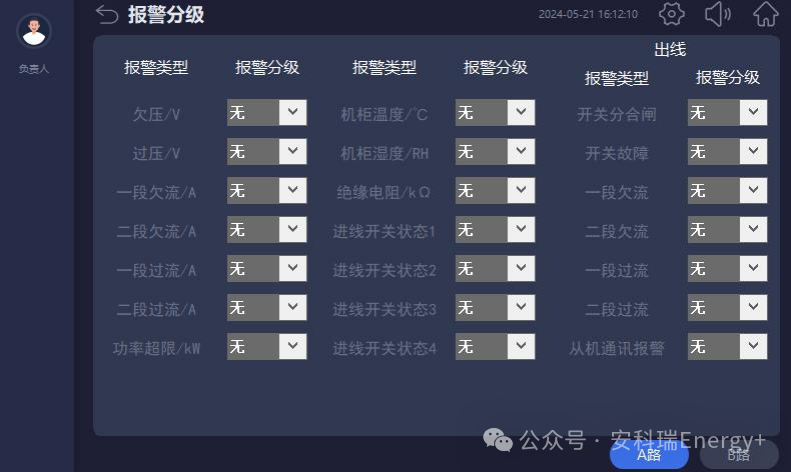Open 开关分合闸 alarm level dropdown
The image size is (791, 472).
pyautogui.click(x=727, y=112)
